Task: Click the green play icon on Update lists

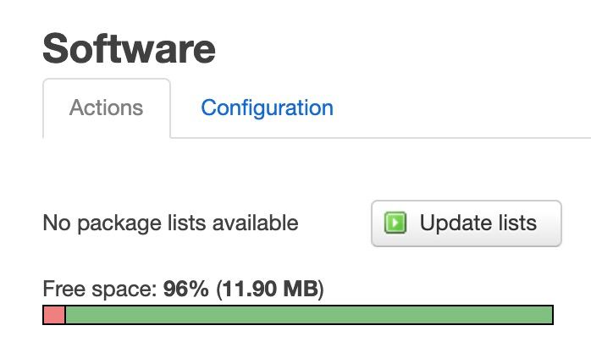Action: (395, 223)
